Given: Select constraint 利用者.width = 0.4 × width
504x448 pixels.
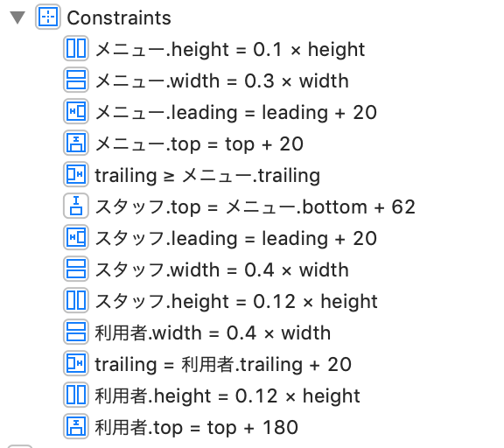Looking at the screenshot, I should (x=213, y=332).
